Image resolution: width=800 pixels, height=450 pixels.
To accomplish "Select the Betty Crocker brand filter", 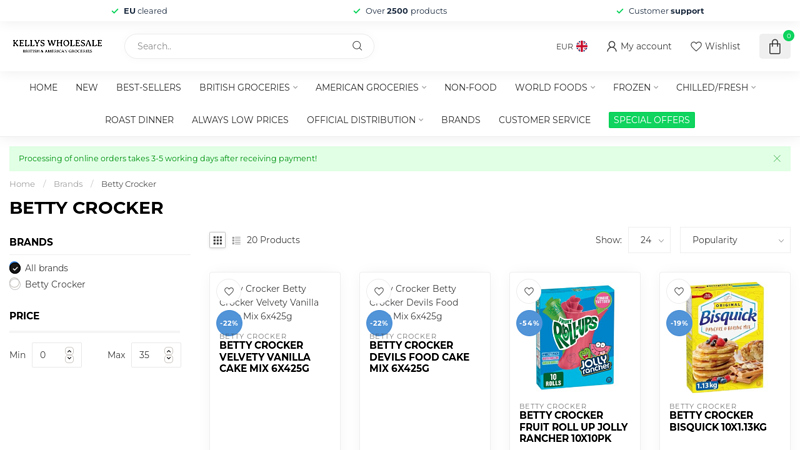I will point(15,284).
